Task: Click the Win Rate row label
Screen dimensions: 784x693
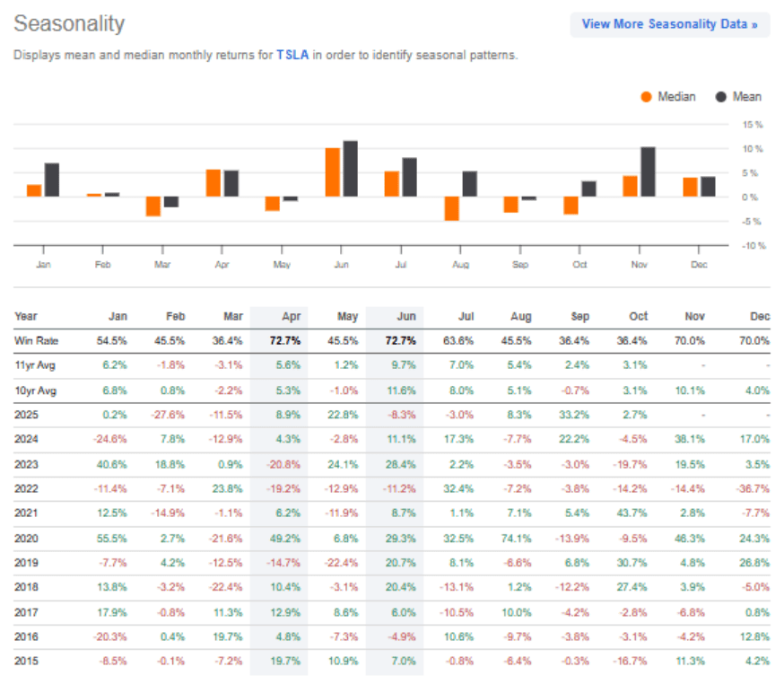Action: tap(36, 340)
